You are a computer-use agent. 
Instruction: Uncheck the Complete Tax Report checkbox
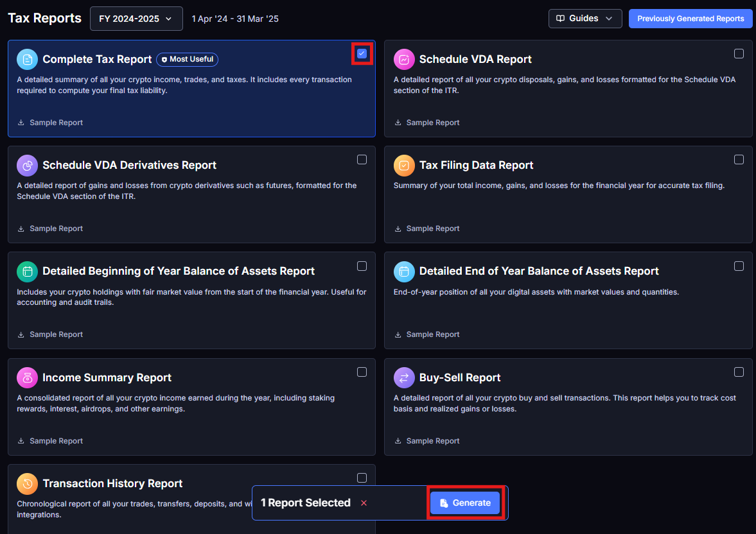pos(362,53)
